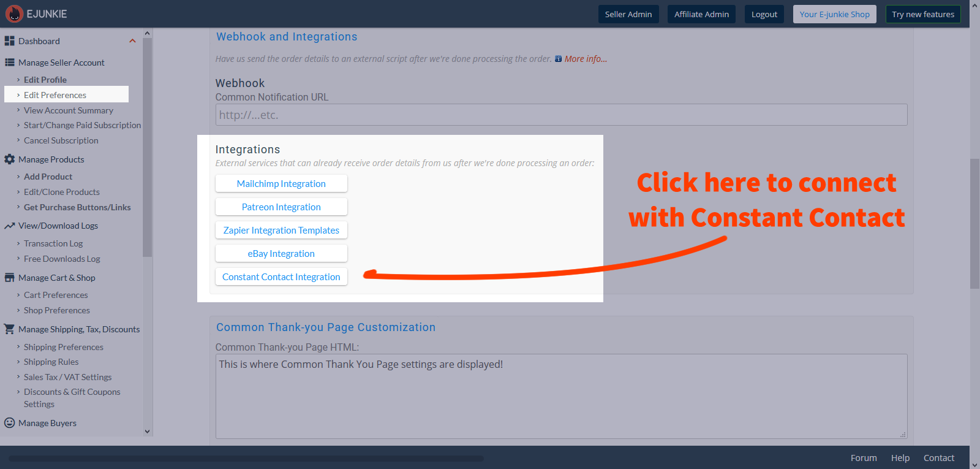
Task: Click the shopping cart icon for Shipping, Tax, Discounts
Action: 9,329
